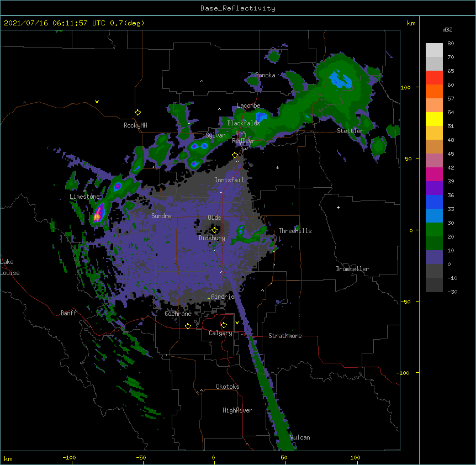Click the km label at top right
The height and width of the screenshot is (465, 476).
[411, 23]
